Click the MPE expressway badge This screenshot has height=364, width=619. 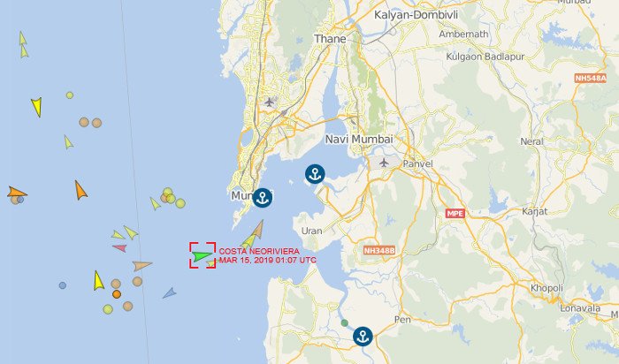coord(455,213)
